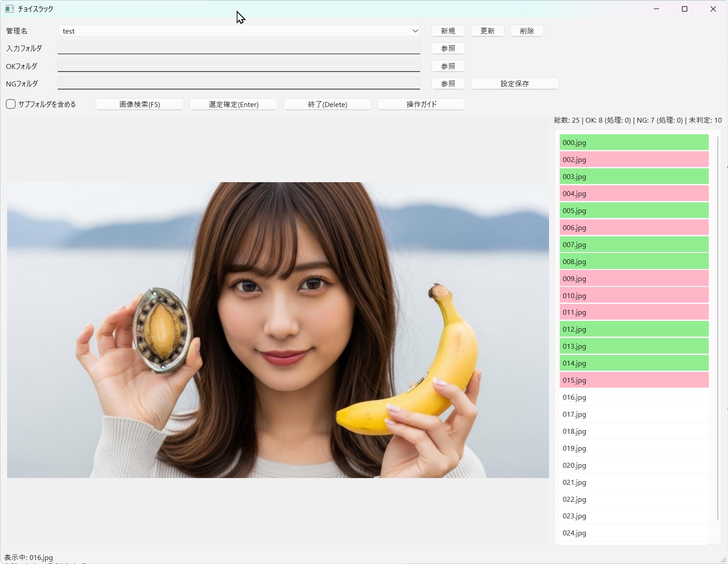Viewport: 728px width, 564px height.
Task: Open the 操作ガイド guide
Action: [x=421, y=104]
